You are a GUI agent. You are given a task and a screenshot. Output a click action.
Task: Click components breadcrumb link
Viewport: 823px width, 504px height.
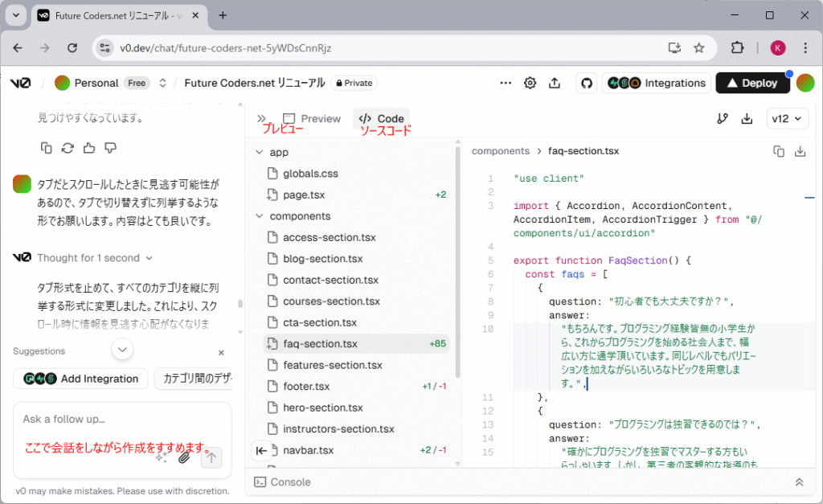(x=501, y=151)
